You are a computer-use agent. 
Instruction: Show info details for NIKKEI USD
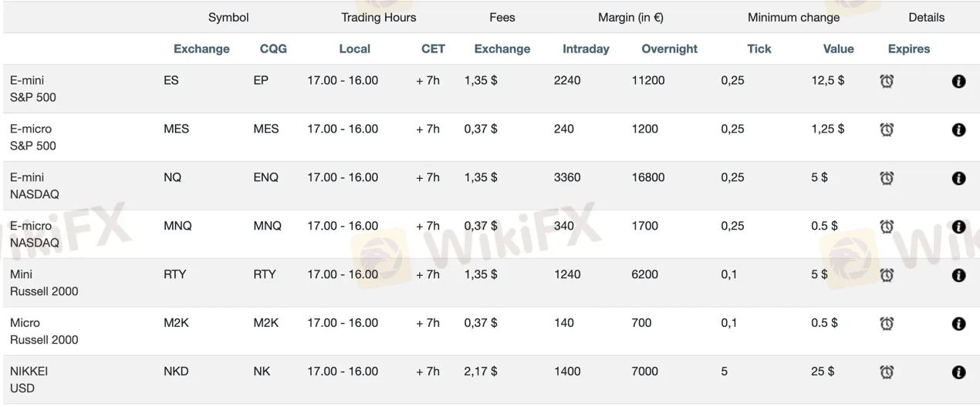point(958,372)
